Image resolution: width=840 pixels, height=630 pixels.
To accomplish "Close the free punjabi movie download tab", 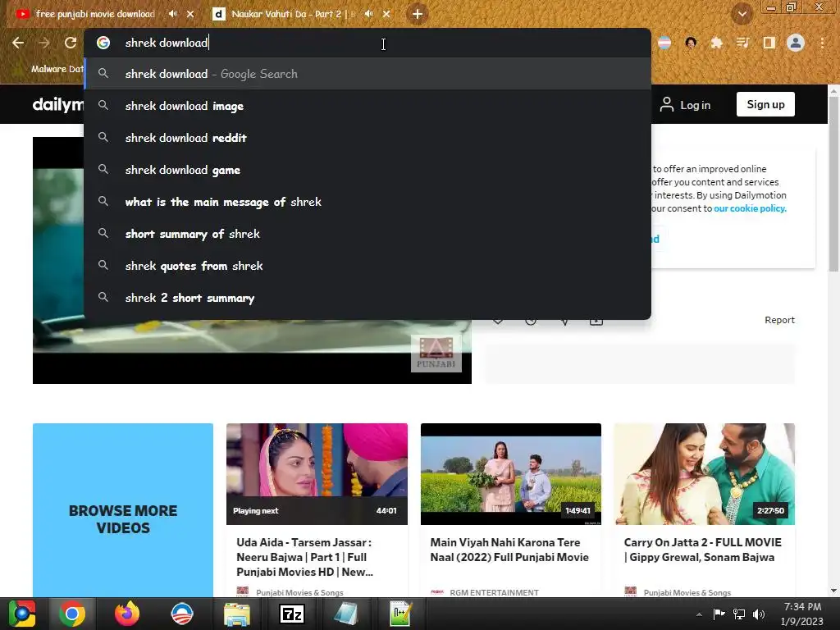I will coord(190,14).
